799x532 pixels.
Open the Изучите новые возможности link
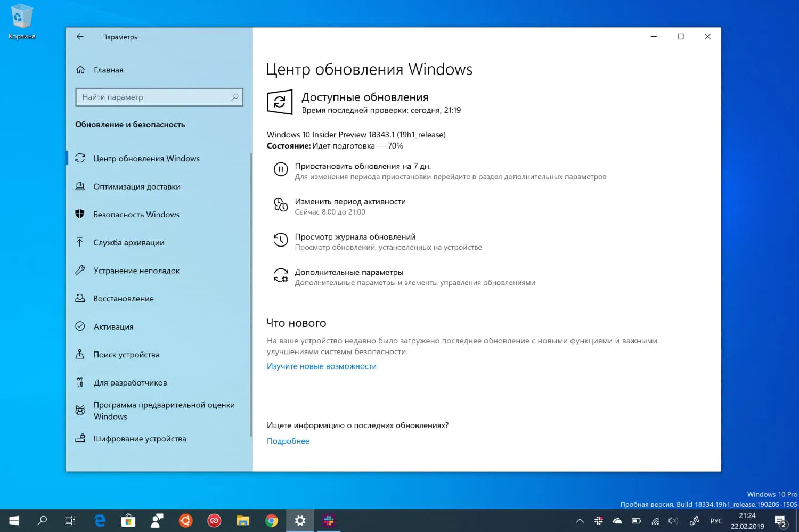[x=321, y=366]
